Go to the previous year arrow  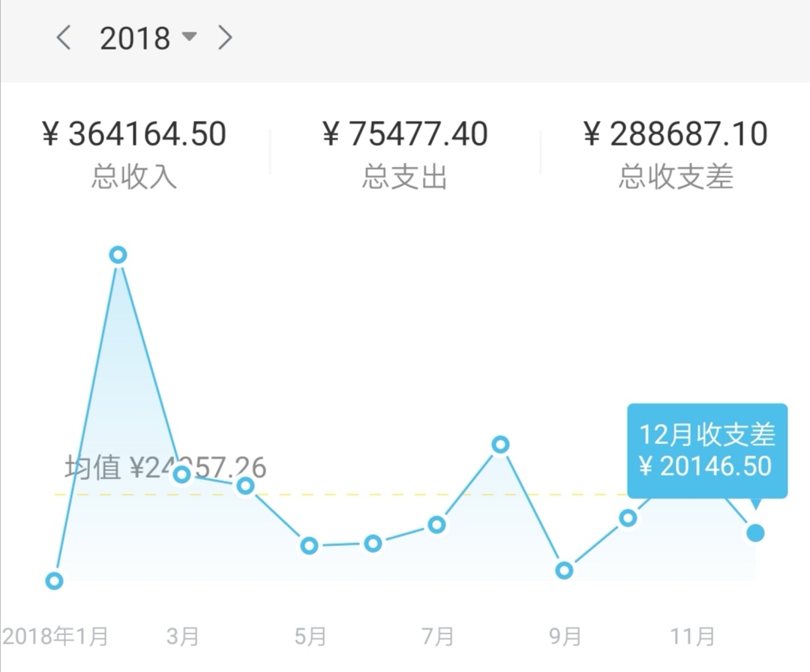[x=64, y=37]
